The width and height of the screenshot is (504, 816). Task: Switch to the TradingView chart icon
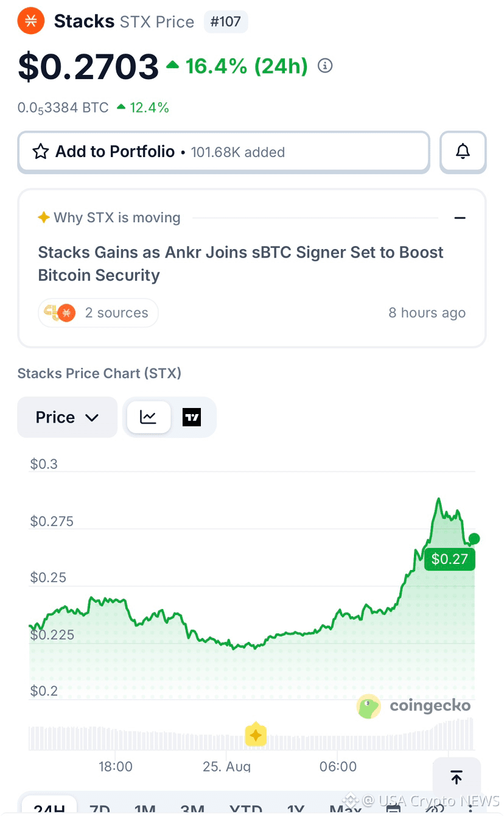(x=192, y=417)
